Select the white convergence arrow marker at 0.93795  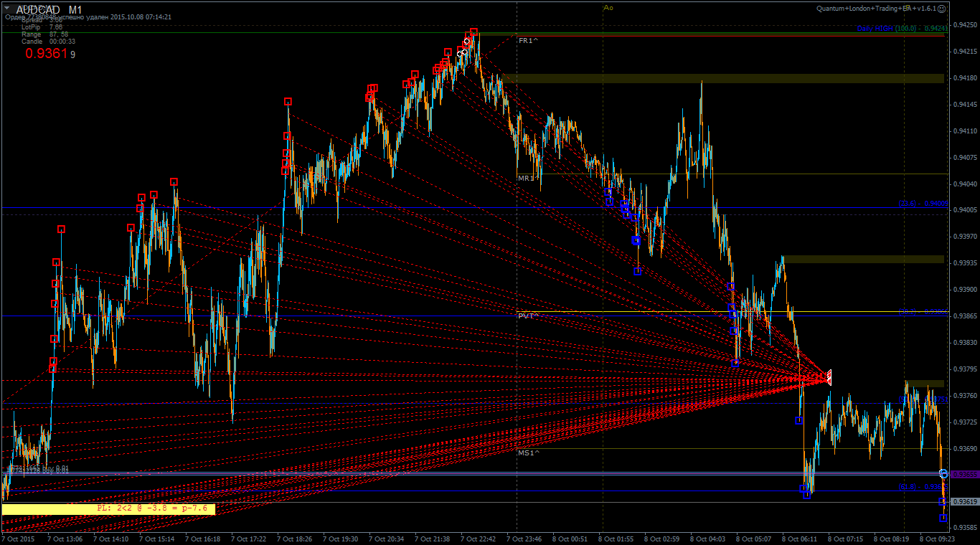[829, 377]
